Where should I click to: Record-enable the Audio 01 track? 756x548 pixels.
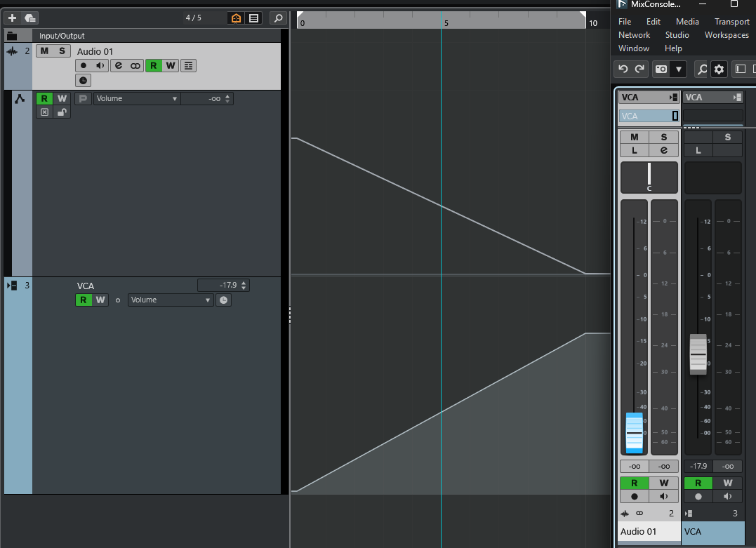click(84, 65)
